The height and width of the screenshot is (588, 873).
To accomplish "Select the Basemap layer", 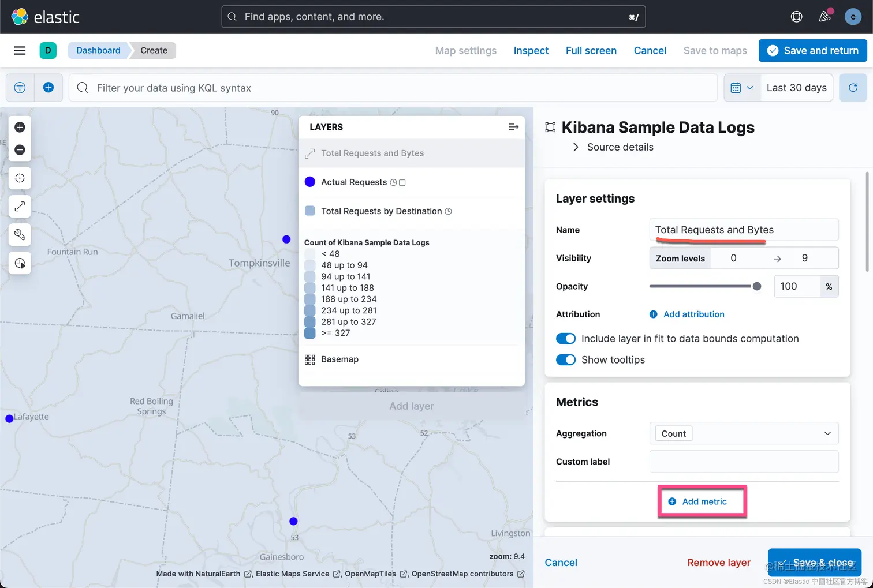I will click(x=339, y=359).
